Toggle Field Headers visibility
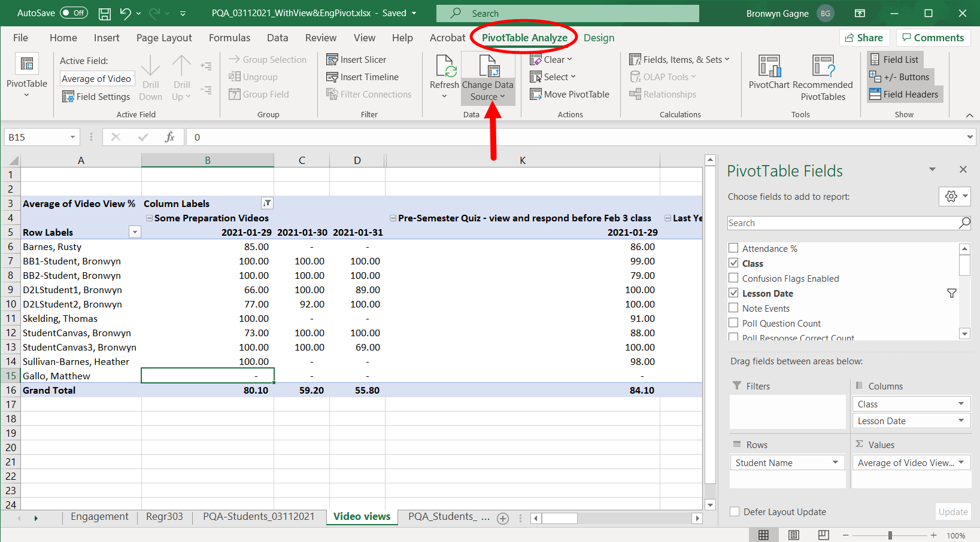This screenshot has width=980, height=542. coord(905,94)
